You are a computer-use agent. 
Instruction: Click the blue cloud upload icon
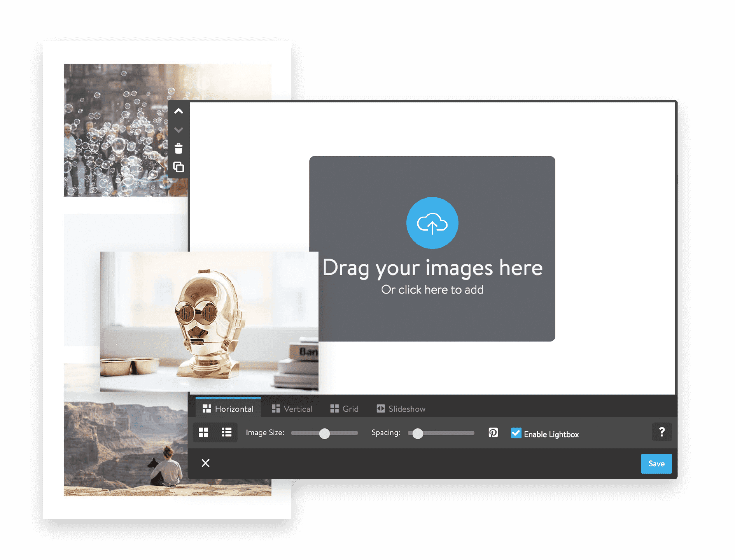pyautogui.click(x=432, y=223)
